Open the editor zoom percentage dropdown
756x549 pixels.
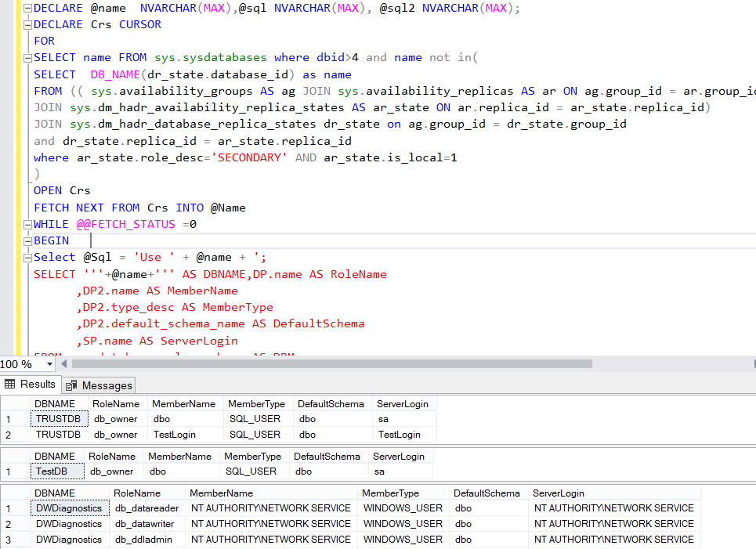point(49,363)
